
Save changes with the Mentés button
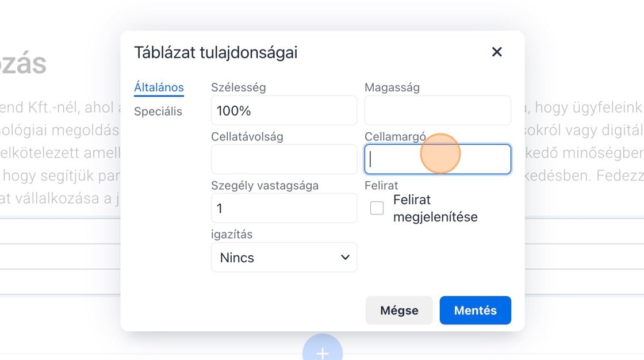click(x=475, y=311)
